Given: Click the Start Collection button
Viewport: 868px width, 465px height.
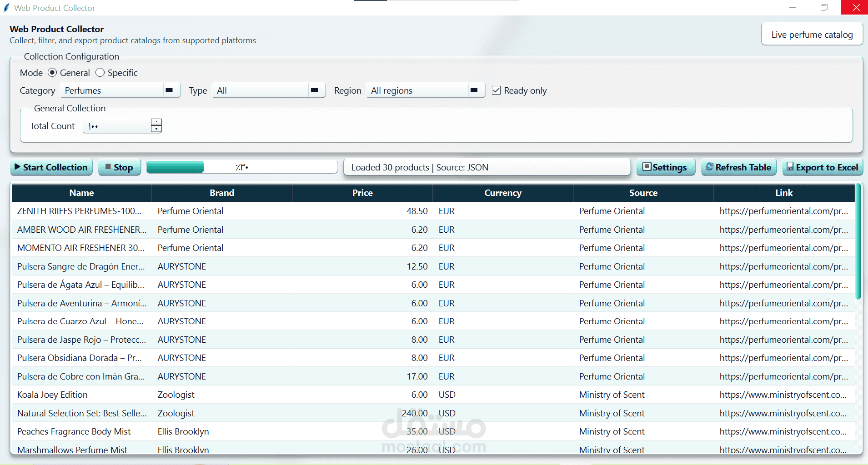Looking at the screenshot, I should point(51,167).
